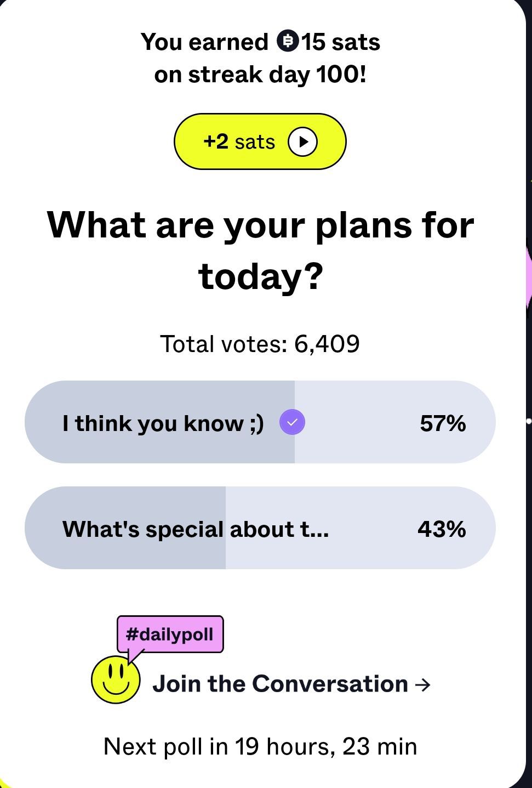
Task: Click the "Next poll in 19 hours" countdown
Action: click(260, 746)
